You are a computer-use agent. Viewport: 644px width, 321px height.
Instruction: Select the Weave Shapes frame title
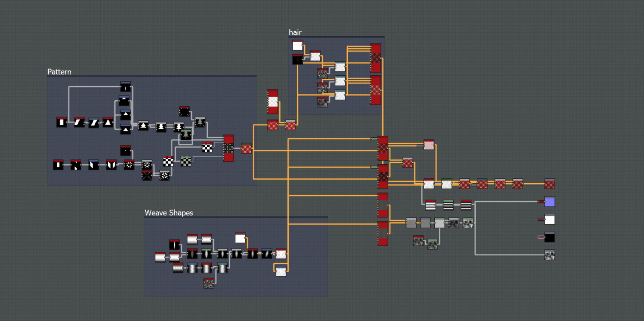(x=169, y=213)
